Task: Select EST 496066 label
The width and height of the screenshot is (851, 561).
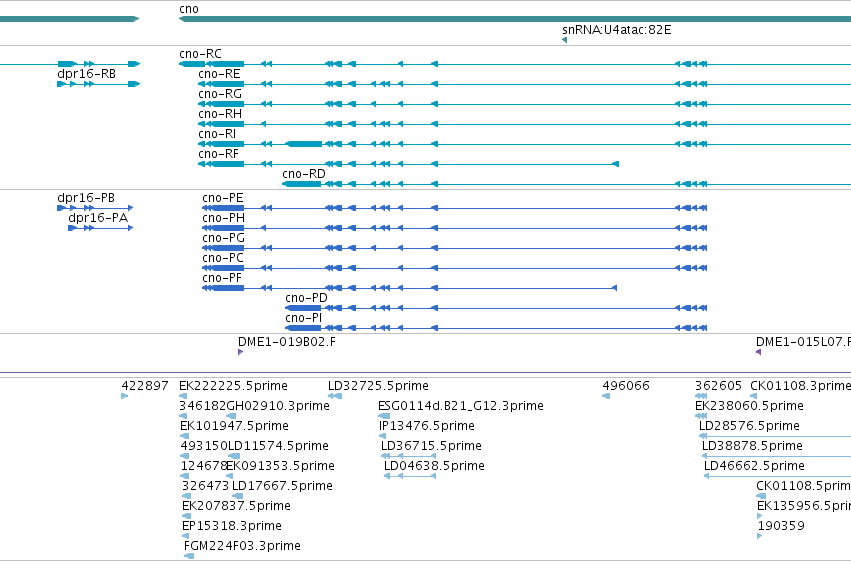Action: (626, 386)
